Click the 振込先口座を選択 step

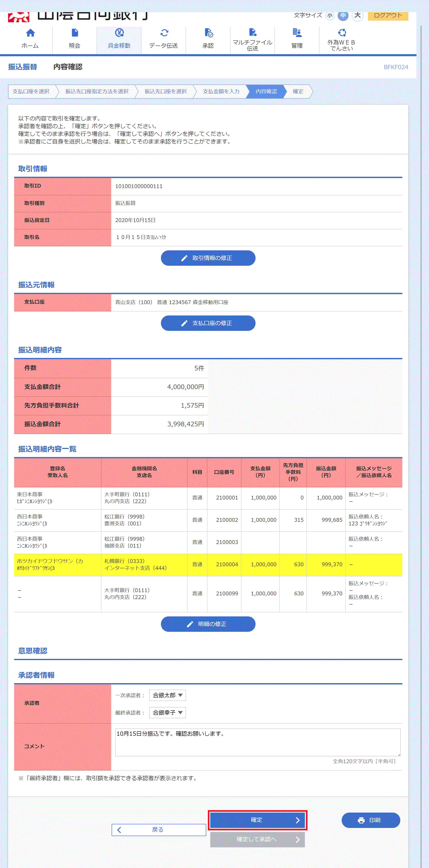coord(166,91)
